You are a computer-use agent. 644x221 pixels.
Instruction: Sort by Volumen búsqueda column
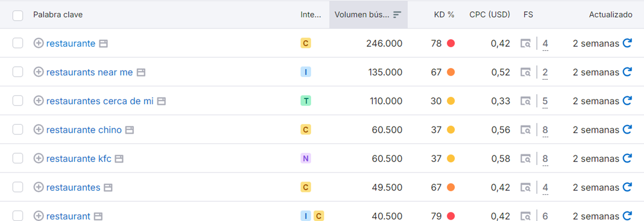click(368, 15)
